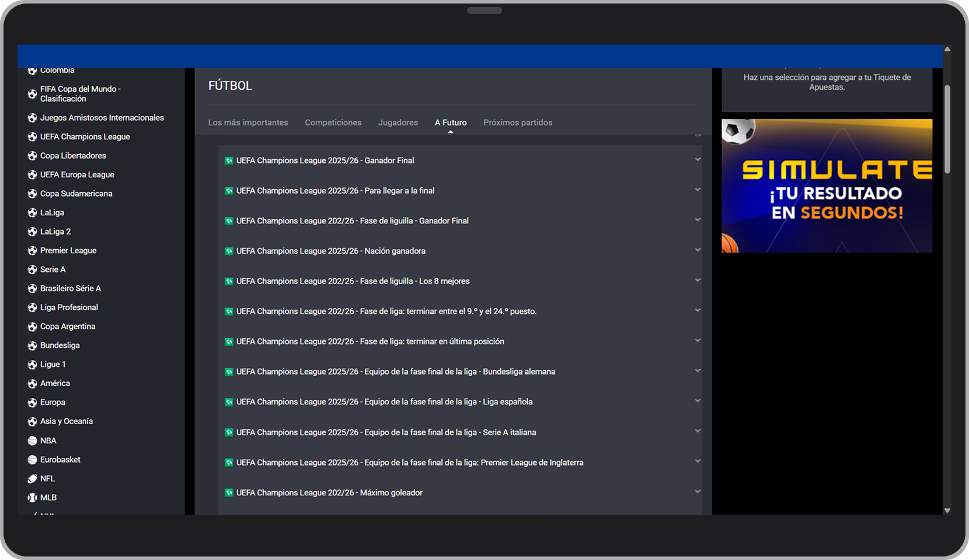Click the ball icon next to Juegos Amistosos Internacionales
969x560 pixels.
point(32,118)
